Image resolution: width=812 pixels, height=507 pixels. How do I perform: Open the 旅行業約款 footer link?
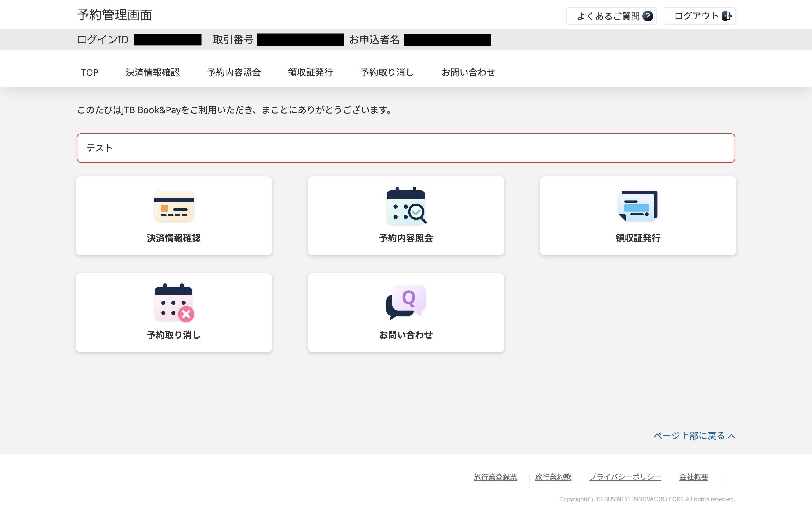point(553,477)
